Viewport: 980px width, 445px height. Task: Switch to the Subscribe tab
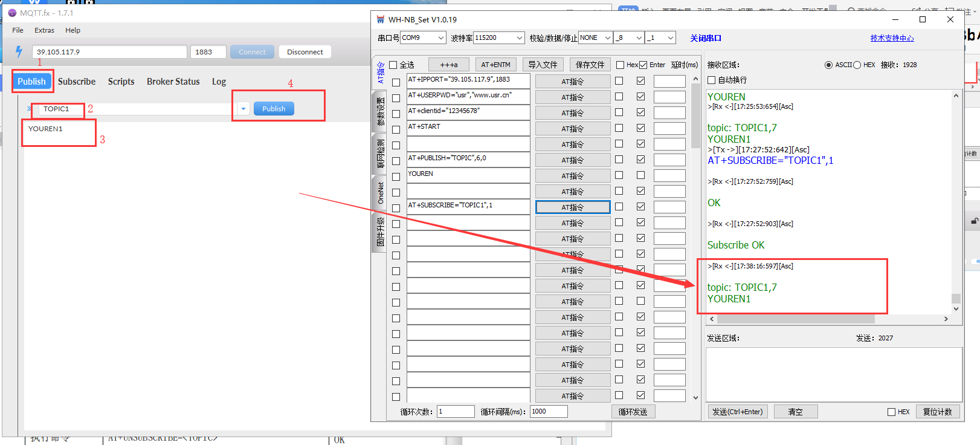coord(77,82)
